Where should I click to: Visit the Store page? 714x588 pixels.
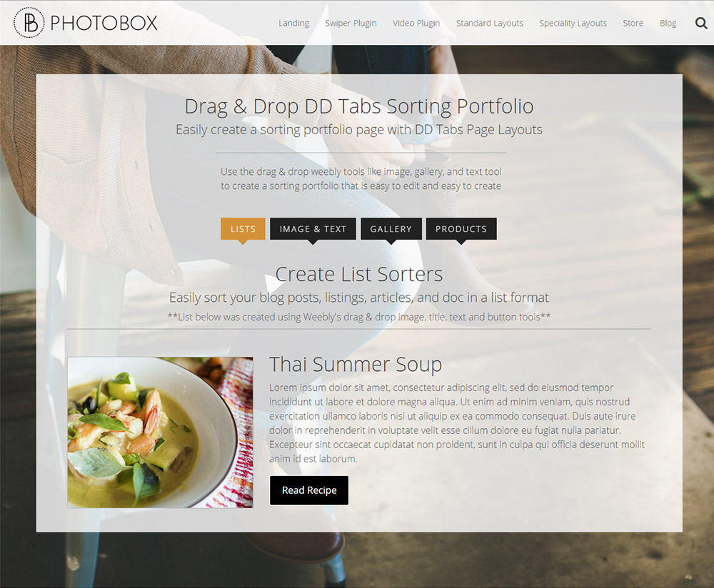coord(633,23)
